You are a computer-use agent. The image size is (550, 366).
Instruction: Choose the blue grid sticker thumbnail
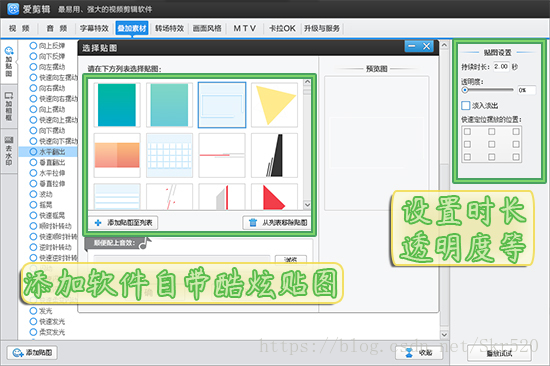(169, 155)
